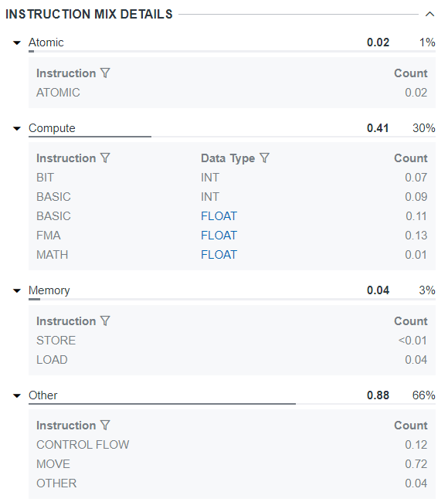Open FLOAT link in MATH row
This screenshot has height=502, width=448.
pos(219,255)
